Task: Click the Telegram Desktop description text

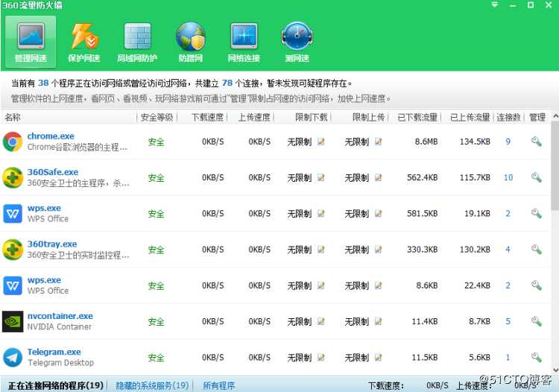Action: [60, 362]
